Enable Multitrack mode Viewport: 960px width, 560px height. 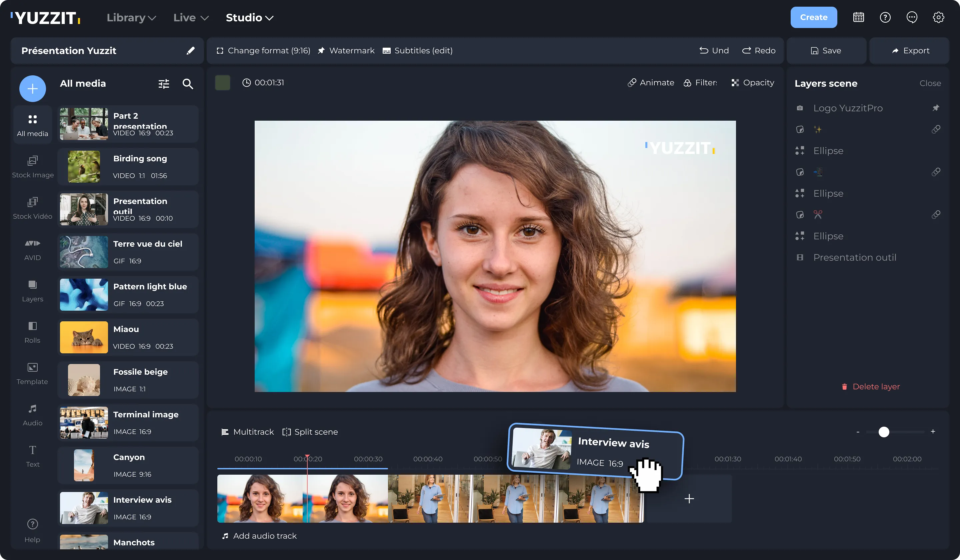click(x=247, y=432)
